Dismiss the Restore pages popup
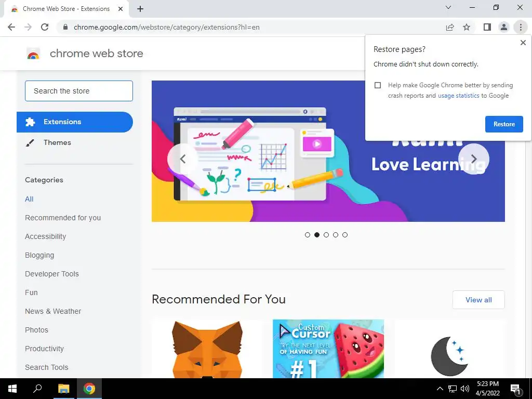532x399 pixels. click(x=523, y=43)
